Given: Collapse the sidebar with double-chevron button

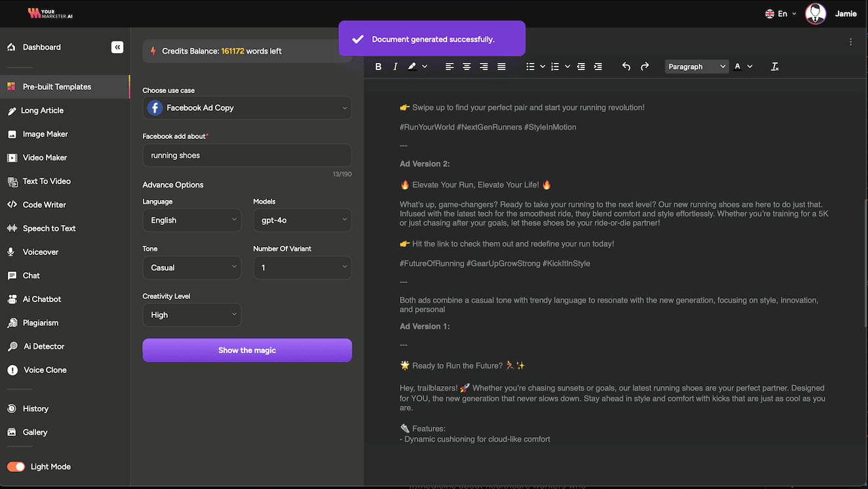Looking at the screenshot, I should (x=117, y=47).
